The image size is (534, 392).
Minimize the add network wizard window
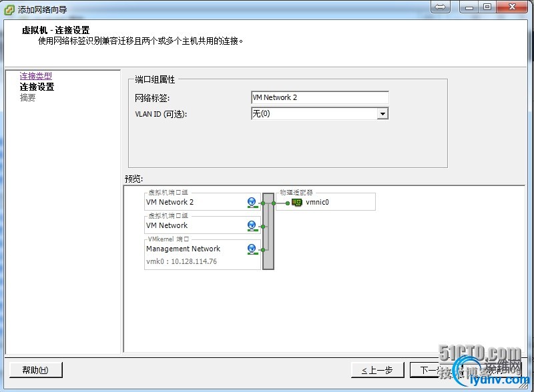(469, 7)
